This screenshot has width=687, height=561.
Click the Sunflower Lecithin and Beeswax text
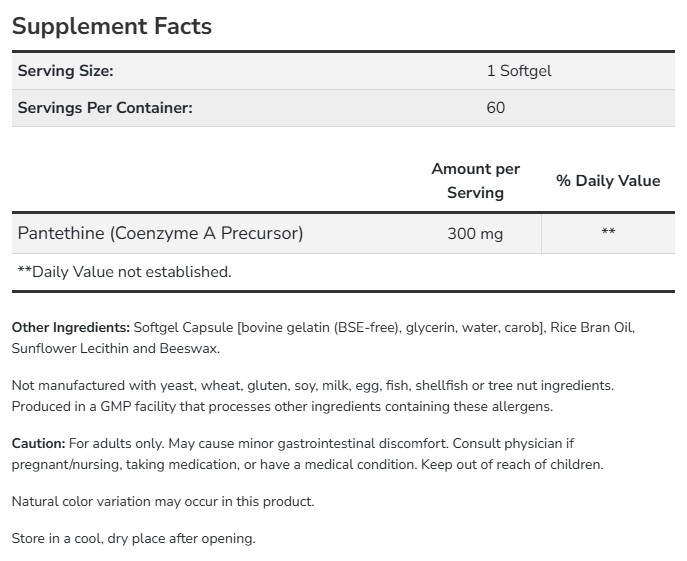pyautogui.click(x=116, y=349)
